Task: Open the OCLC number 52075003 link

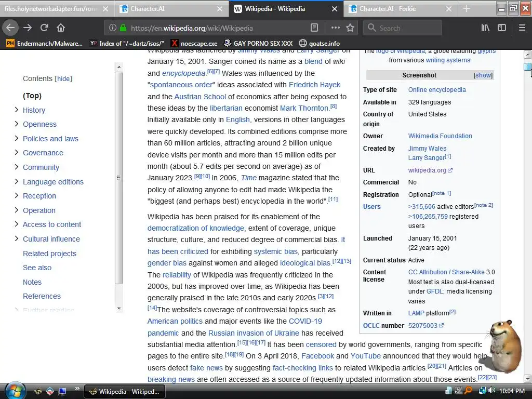Action: (x=426, y=326)
